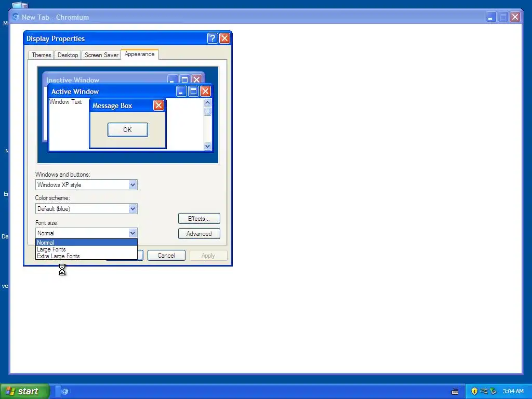Choose Extra Large Fonts option
Viewport: 532px width, 399px height.
pyautogui.click(x=86, y=256)
